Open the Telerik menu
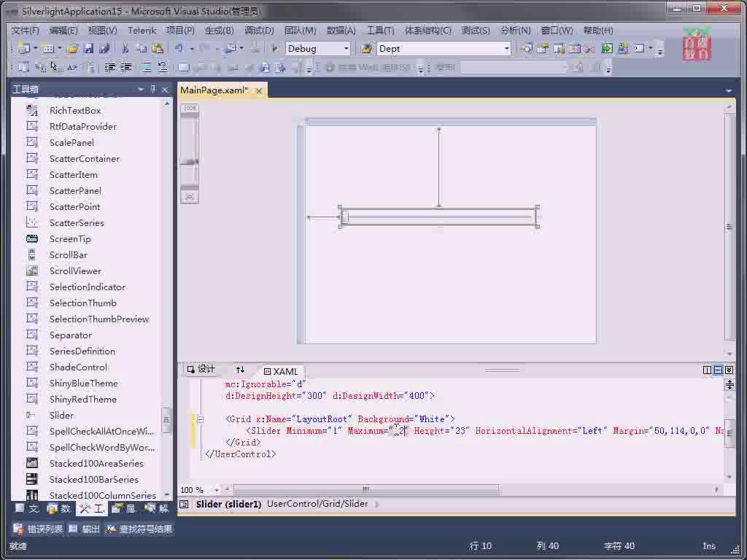The image size is (747, 560). (142, 31)
